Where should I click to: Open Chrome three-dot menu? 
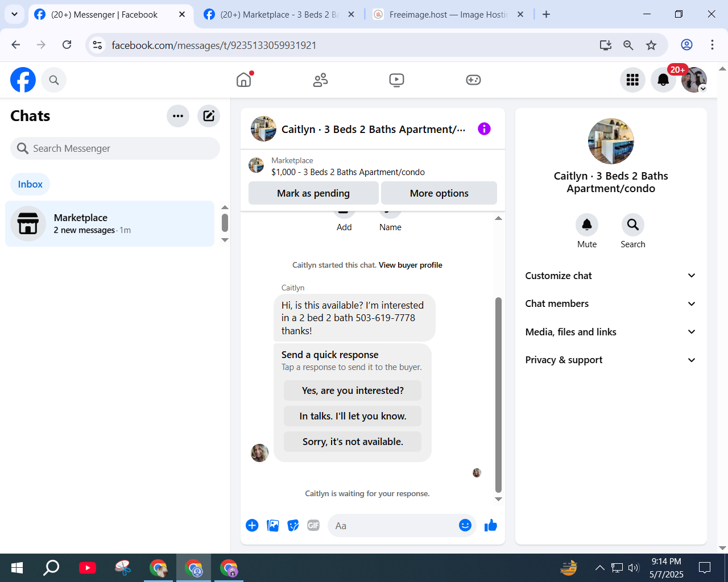tap(712, 45)
